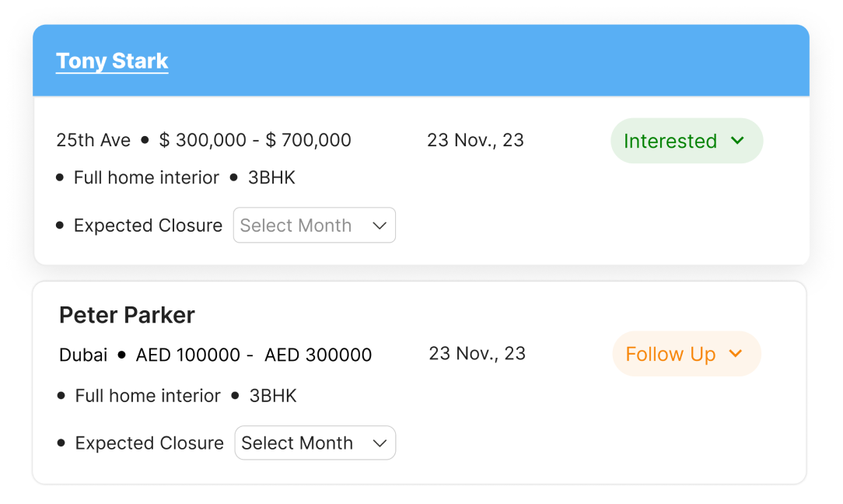Select Month text in Peter Parker's closure

pos(297,443)
